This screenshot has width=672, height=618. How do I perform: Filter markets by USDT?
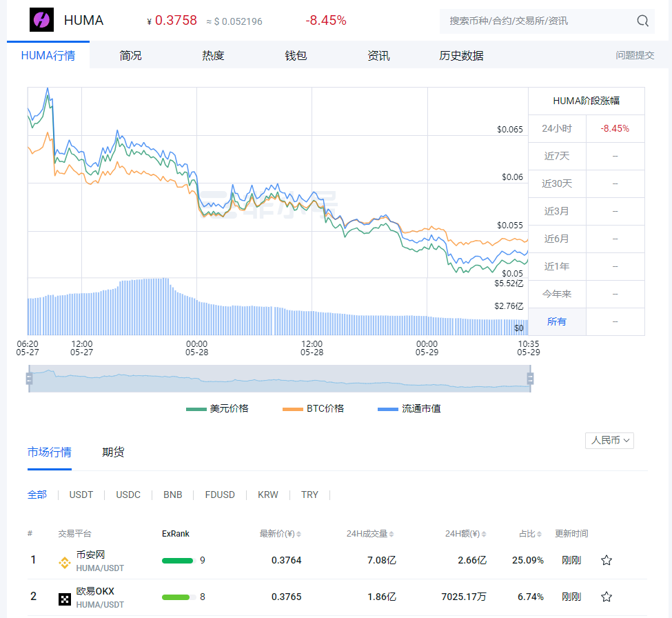click(x=81, y=495)
